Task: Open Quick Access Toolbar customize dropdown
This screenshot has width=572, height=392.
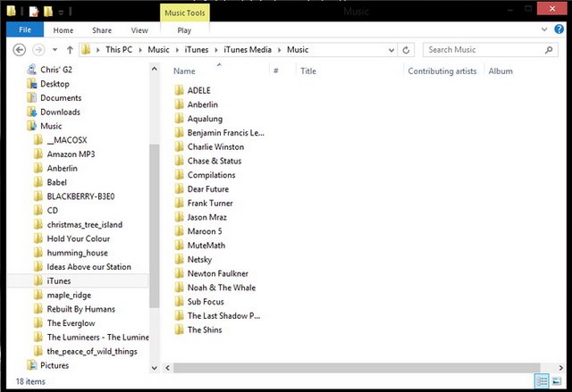Action: (61, 13)
